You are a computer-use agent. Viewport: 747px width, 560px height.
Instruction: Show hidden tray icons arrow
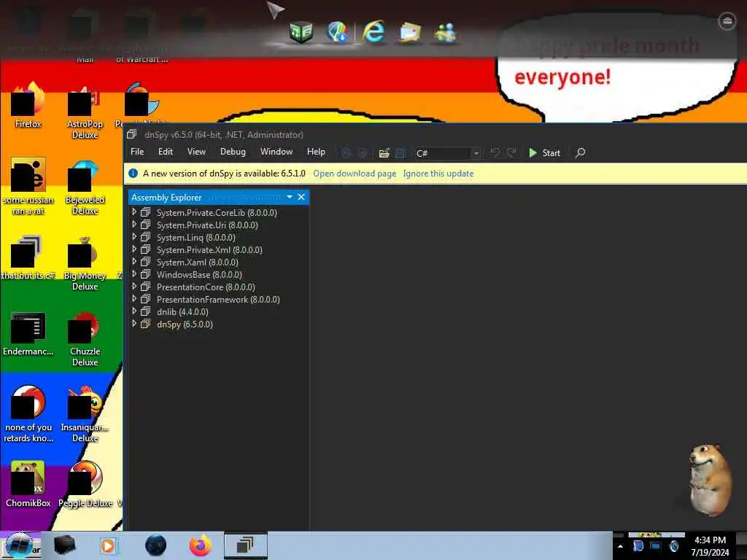620,546
